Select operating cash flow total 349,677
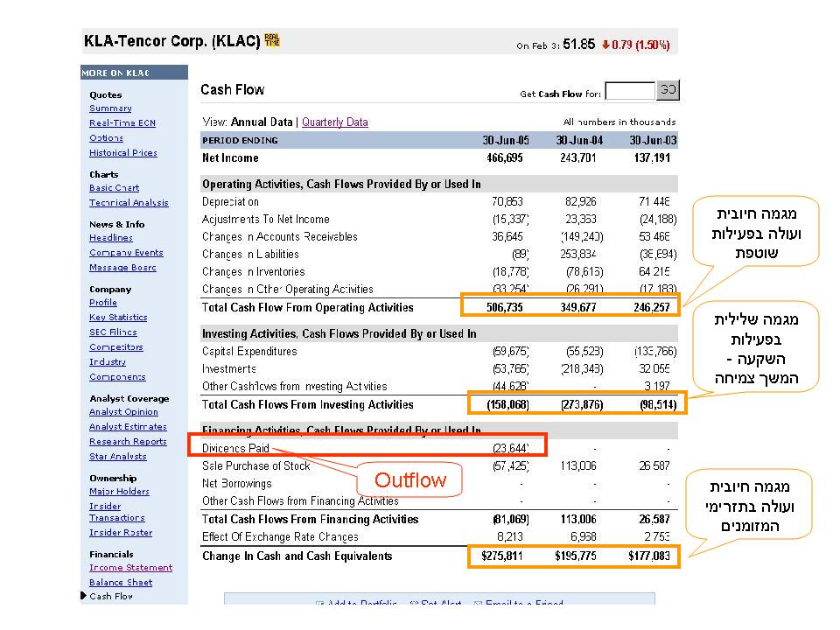This screenshot has width=840, height=630. click(x=578, y=307)
